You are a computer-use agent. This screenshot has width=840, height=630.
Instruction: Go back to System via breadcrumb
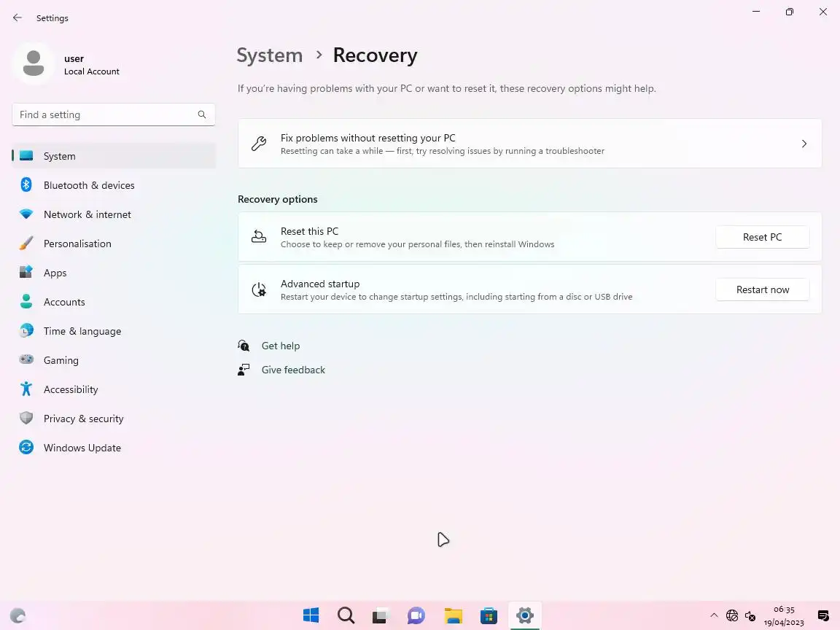[x=270, y=55]
